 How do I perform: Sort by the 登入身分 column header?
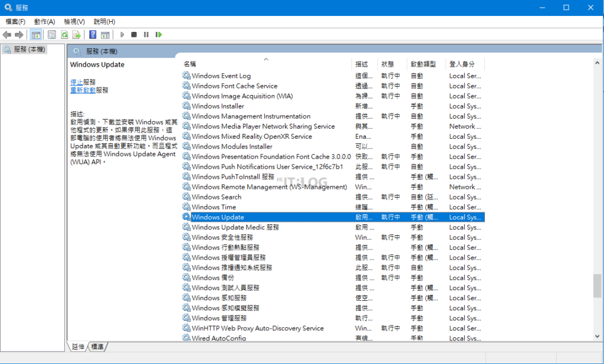(465, 64)
